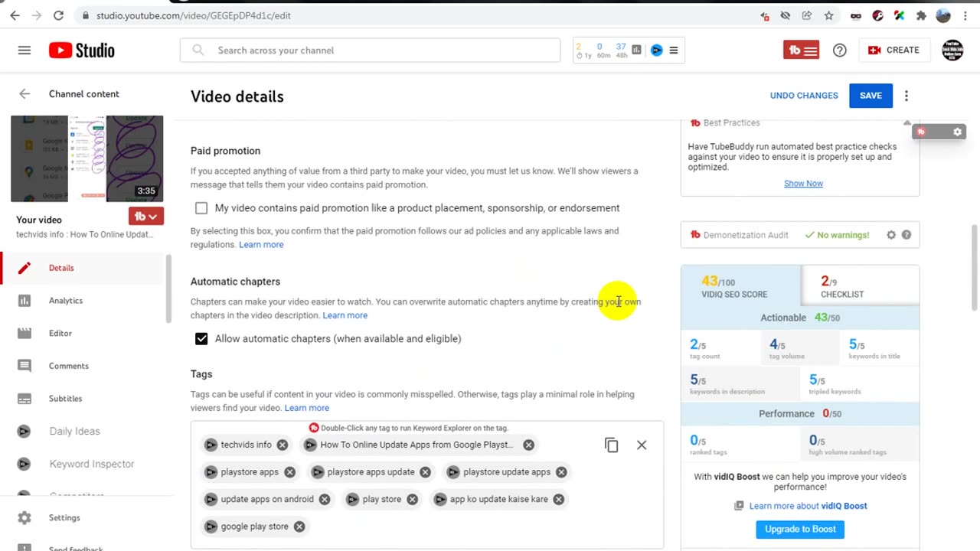Image resolution: width=980 pixels, height=551 pixels.
Task: Remove the 'playstore apps' tag
Action: [289, 472]
